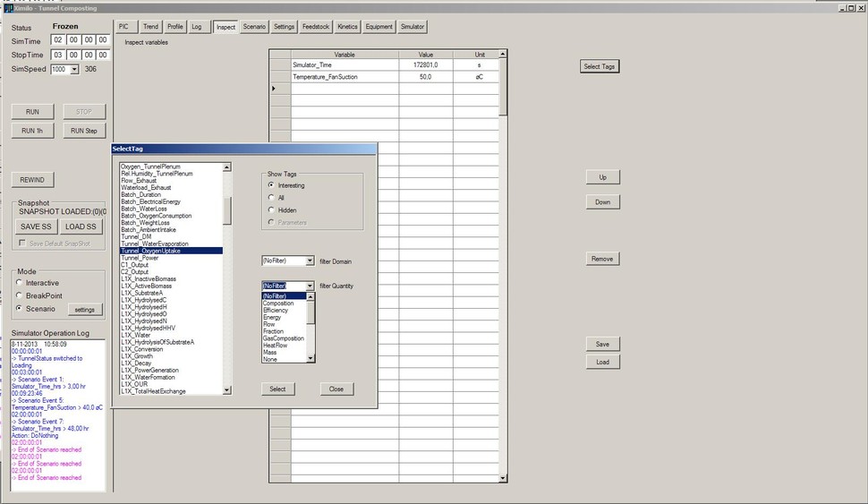Enable BreakPoint mode radio button
Image resolution: width=868 pixels, height=504 pixels.
(x=21, y=295)
